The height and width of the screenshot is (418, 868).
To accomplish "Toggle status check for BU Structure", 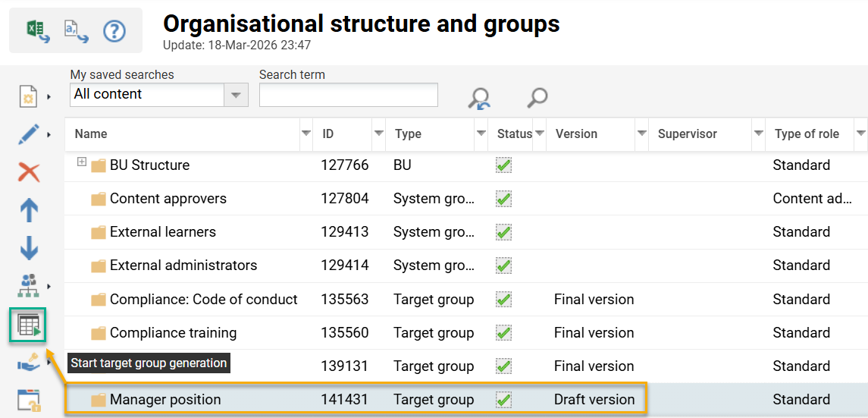I will [504, 165].
